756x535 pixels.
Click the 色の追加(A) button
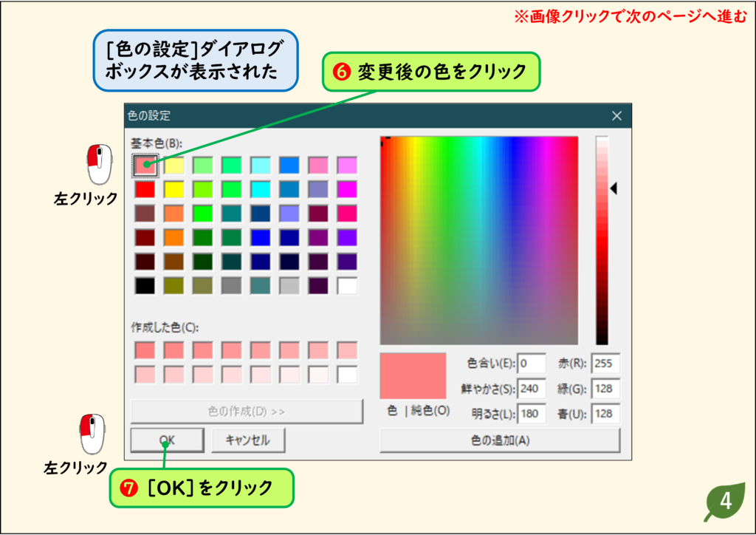500,440
